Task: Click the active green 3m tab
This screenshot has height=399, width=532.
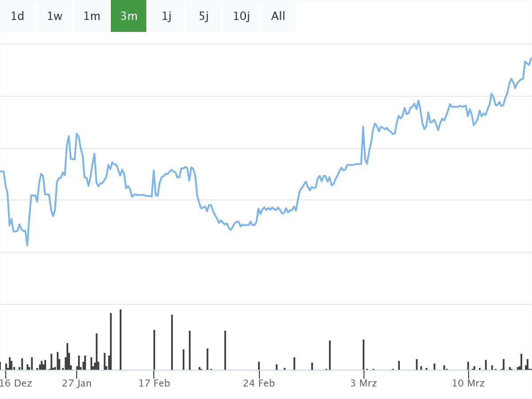Action: pos(129,16)
